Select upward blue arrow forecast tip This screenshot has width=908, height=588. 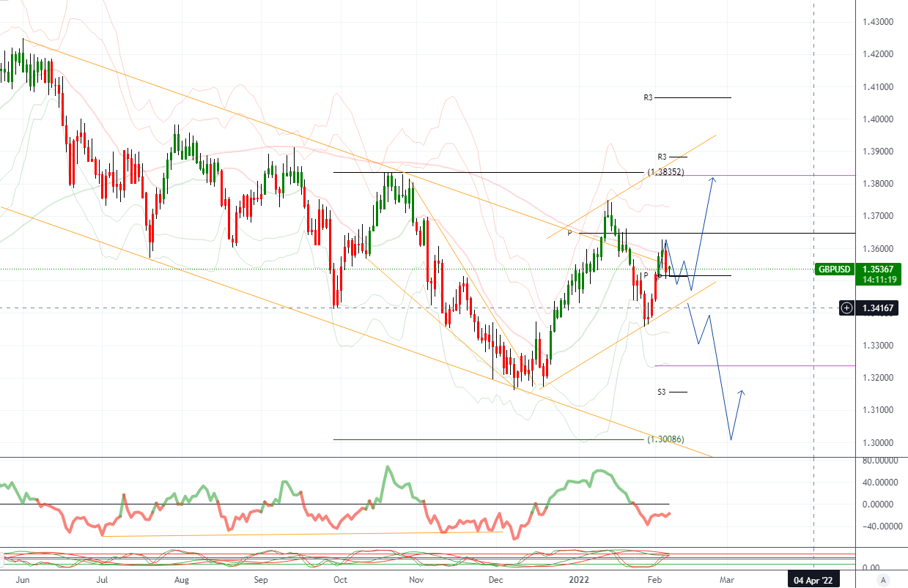[712, 179]
